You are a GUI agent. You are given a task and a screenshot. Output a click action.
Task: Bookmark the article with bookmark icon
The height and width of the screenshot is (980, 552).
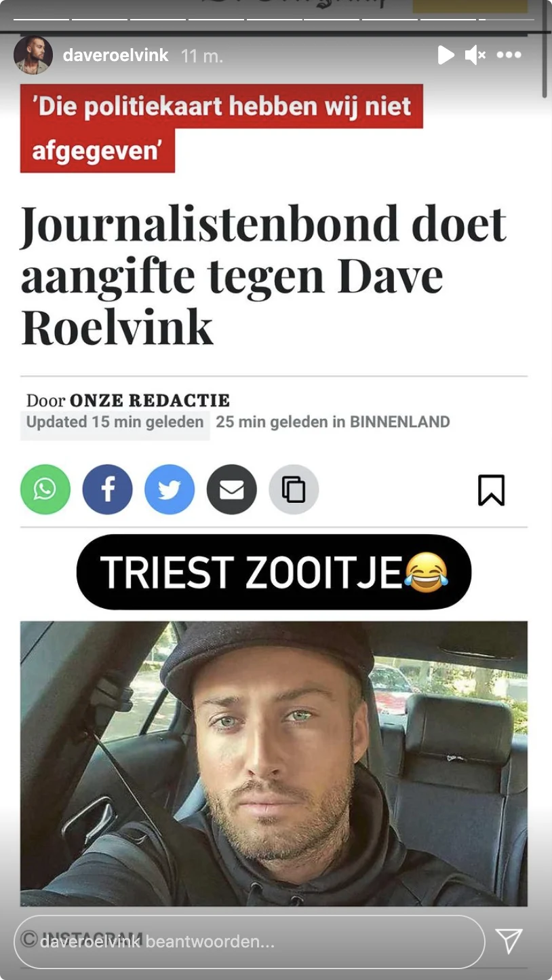click(x=492, y=489)
